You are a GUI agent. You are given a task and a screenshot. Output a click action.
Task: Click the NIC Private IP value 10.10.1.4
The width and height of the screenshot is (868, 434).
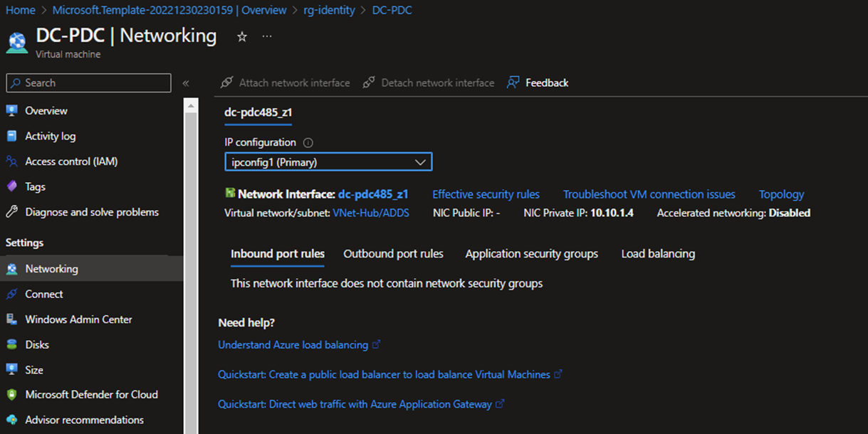[612, 213]
